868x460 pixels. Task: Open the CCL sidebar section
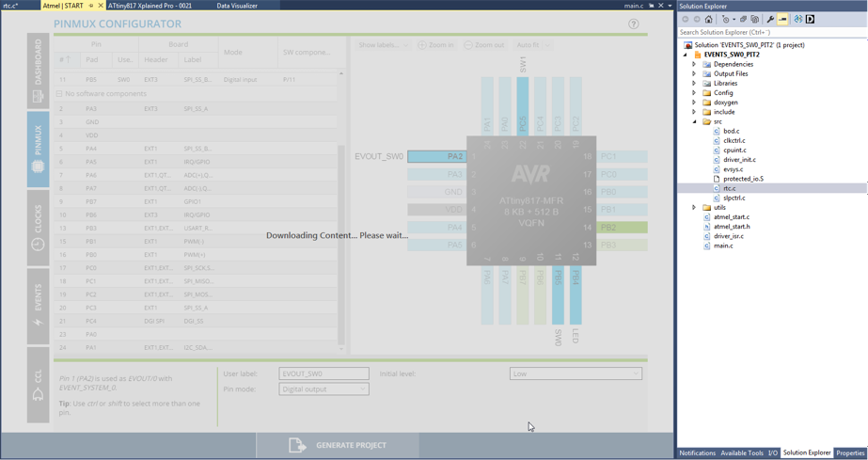pos(38,384)
